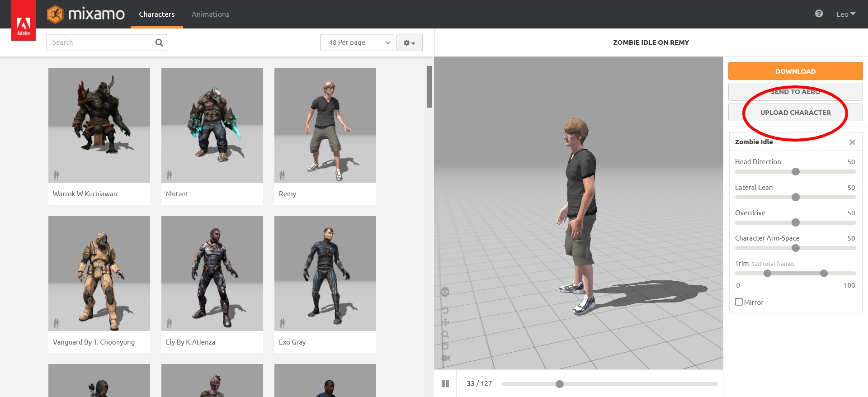
Task: Select the Characters tab
Action: point(156,14)
